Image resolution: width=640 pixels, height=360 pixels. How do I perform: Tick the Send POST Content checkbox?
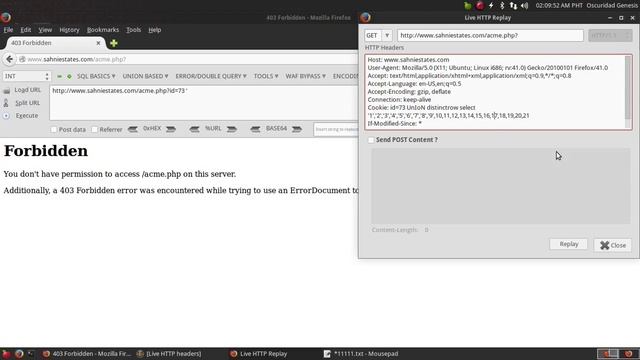click(x=371, y=140)
